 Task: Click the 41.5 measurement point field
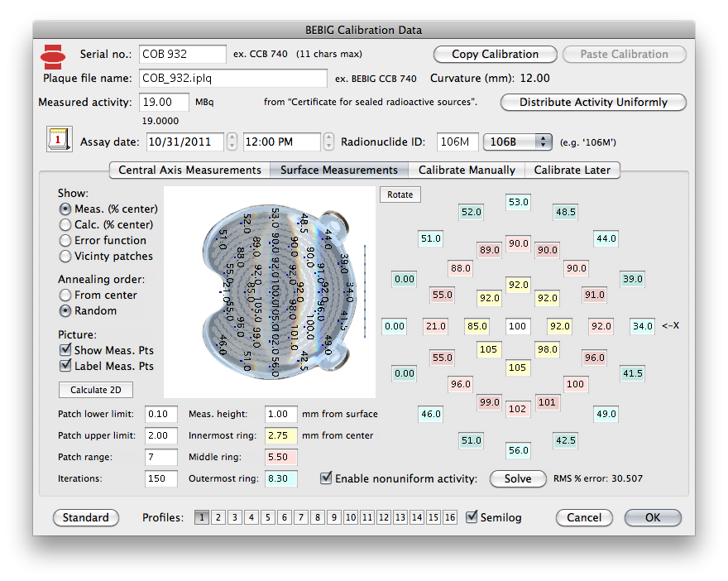[x=632, y=373]
